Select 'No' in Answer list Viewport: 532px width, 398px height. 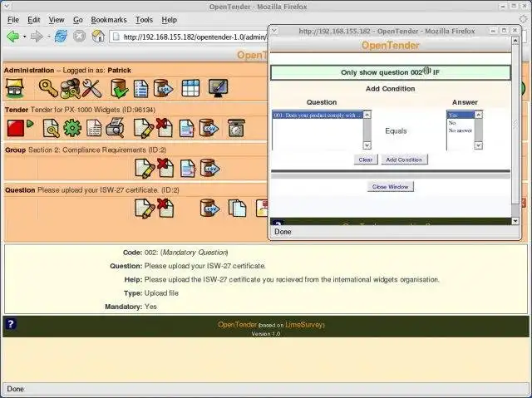[461, 123]
